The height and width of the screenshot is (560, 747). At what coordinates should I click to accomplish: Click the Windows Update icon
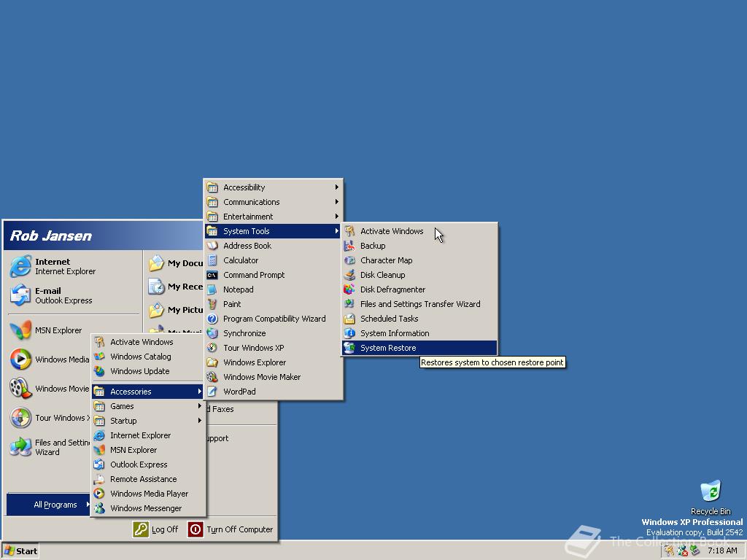click(99, 371)
